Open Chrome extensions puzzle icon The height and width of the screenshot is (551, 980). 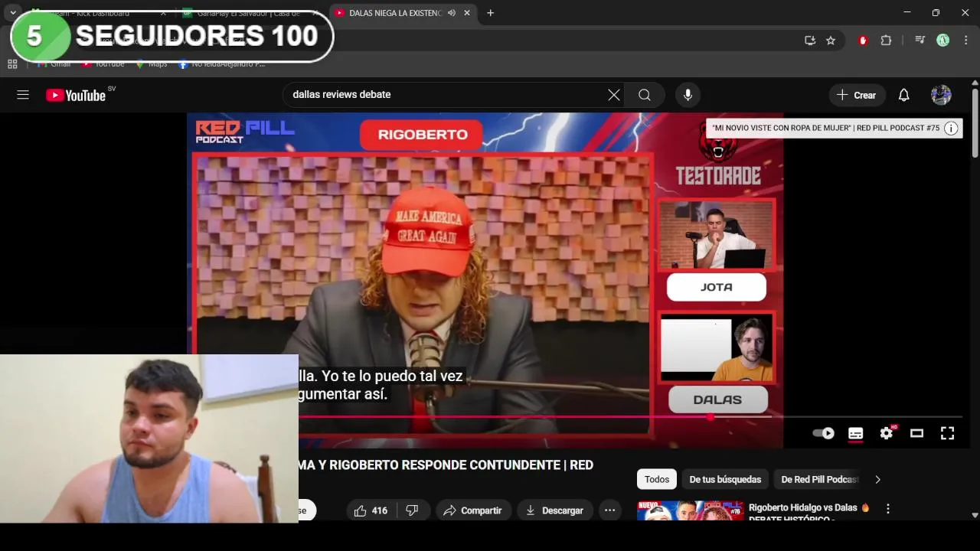coord(886,41)
